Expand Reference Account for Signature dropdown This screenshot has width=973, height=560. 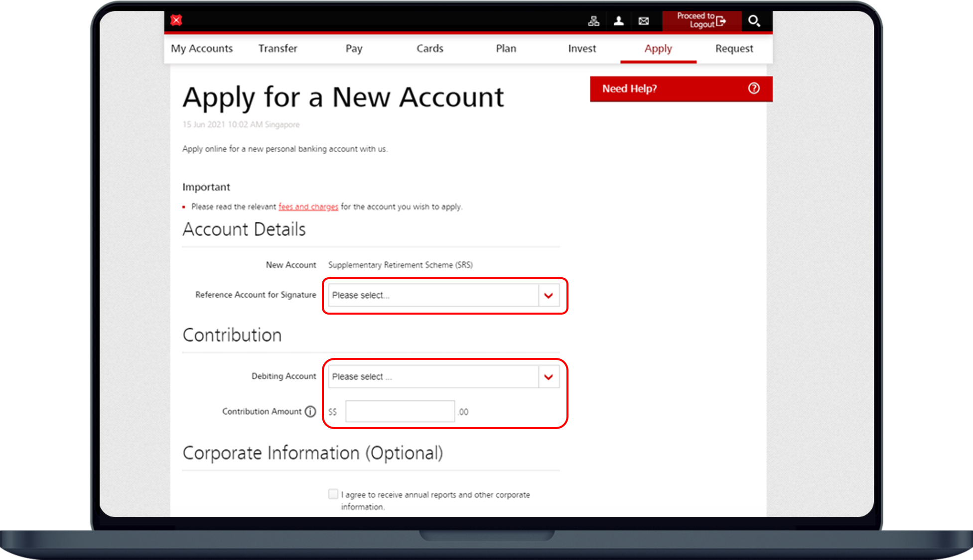click(549, 296)
